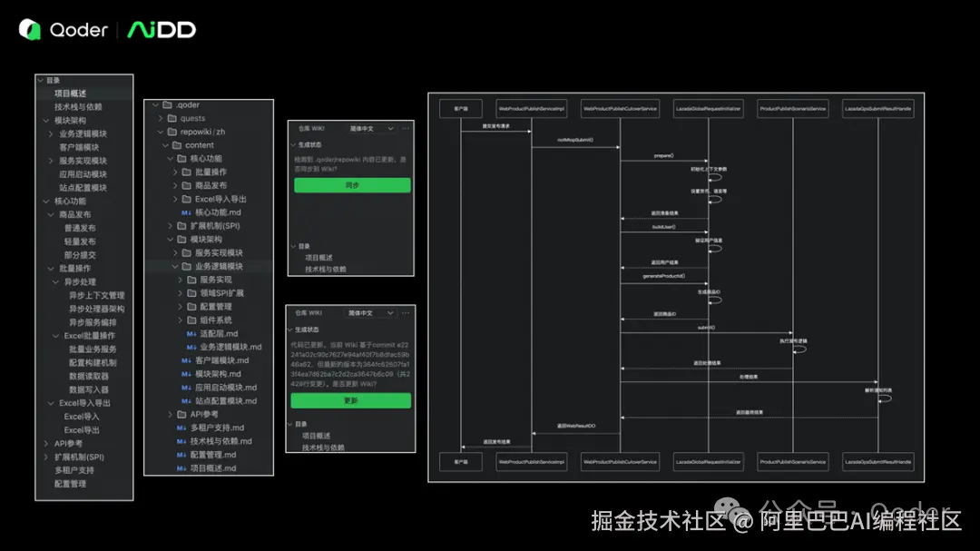Click the quests folder icon
This screenshot has height=551, width=980.
pyautogui.click(x=171, y=118)
